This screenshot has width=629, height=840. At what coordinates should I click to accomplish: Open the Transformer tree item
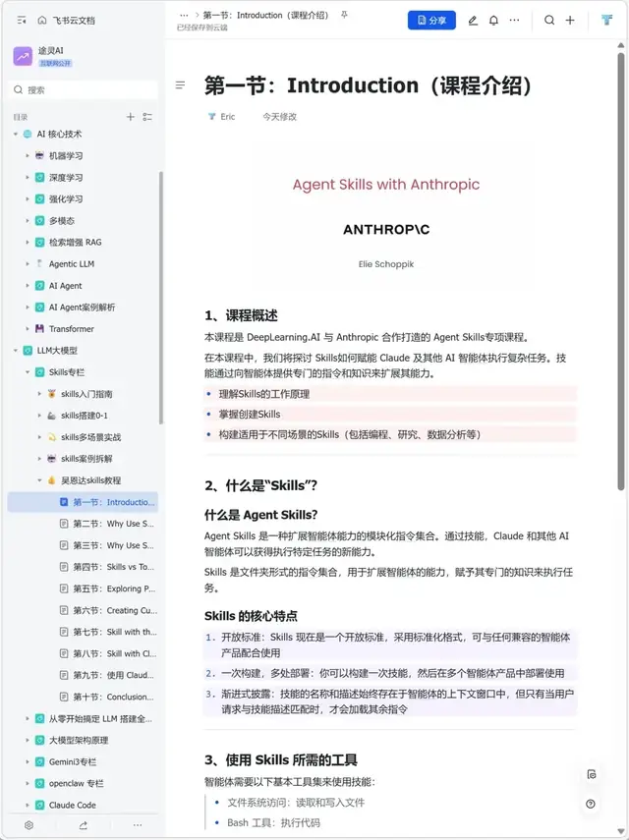[x=72, y=329]
